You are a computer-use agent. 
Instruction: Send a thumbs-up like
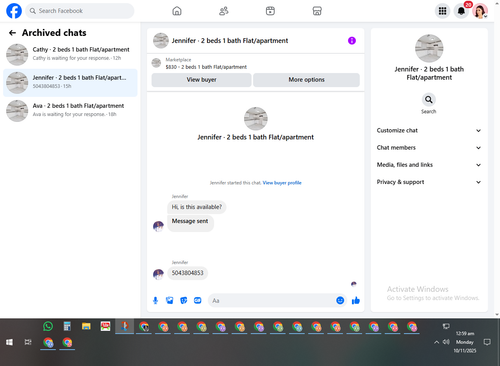[x=356, y=300]
